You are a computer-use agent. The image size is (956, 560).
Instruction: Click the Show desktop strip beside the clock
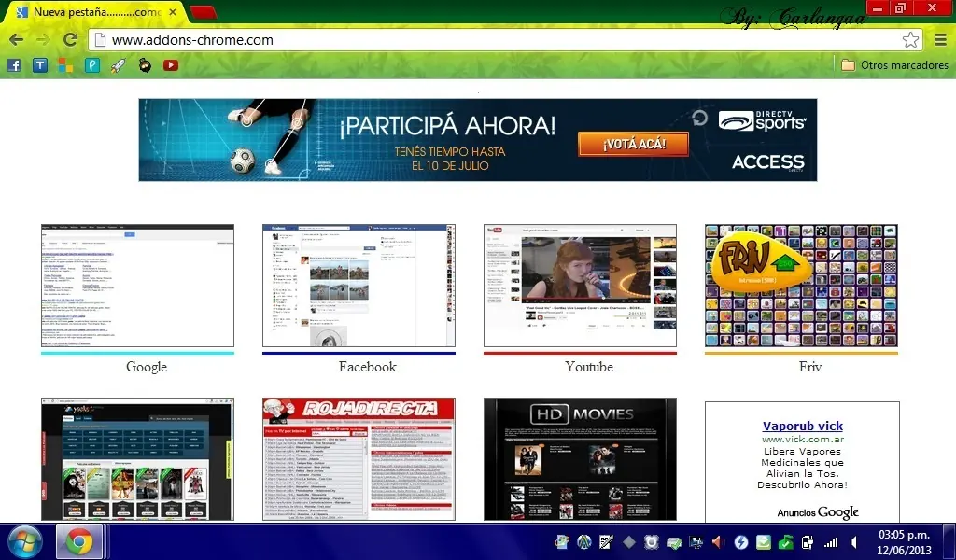949,541
